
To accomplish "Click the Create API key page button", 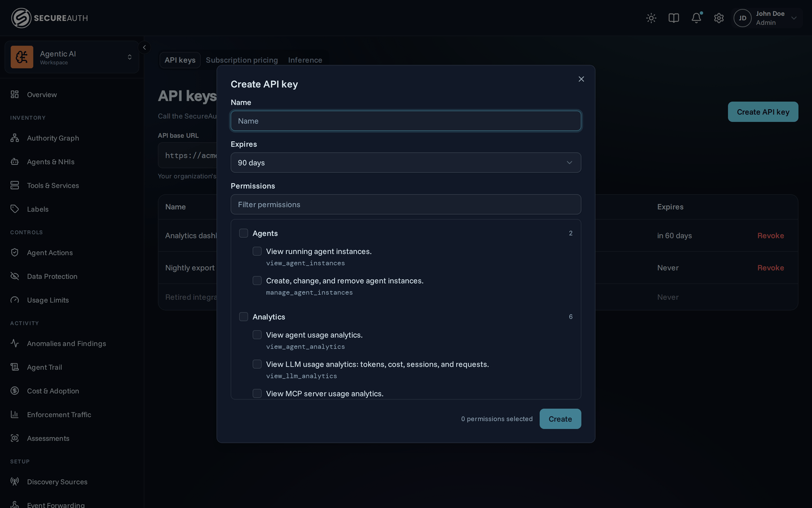I will pos(763,112).
